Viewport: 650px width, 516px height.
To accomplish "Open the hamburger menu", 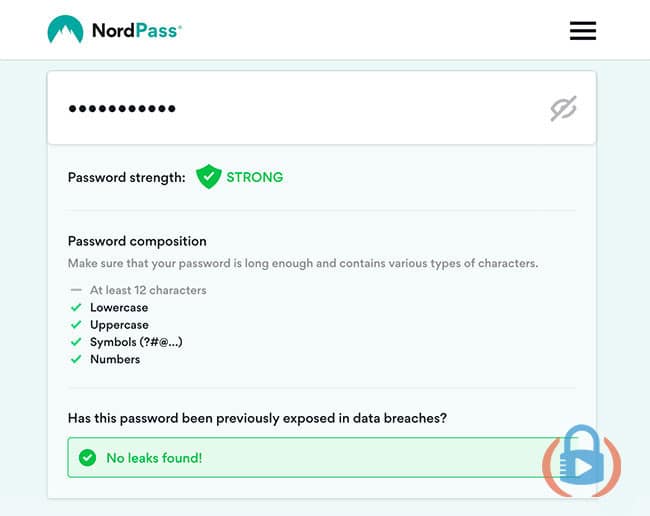I will (x=583, y=31).
